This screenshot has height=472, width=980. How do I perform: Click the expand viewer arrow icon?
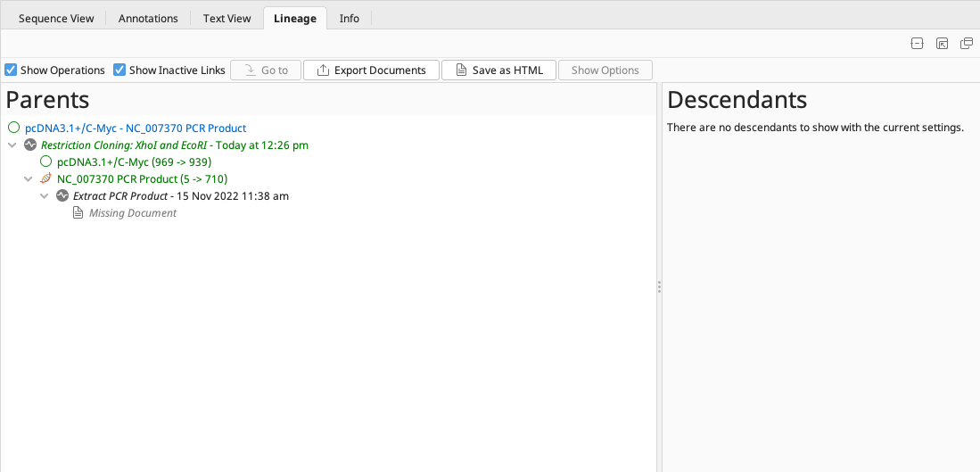(x=942, y=44)
